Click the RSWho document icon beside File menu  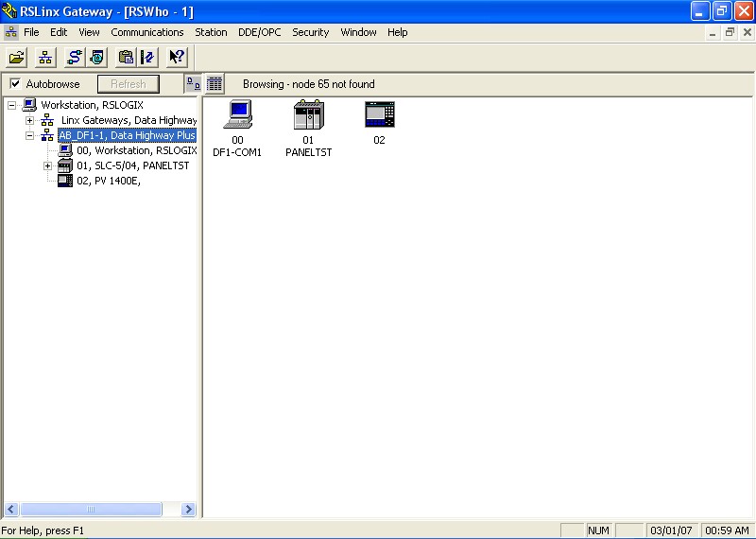point(10,32)
